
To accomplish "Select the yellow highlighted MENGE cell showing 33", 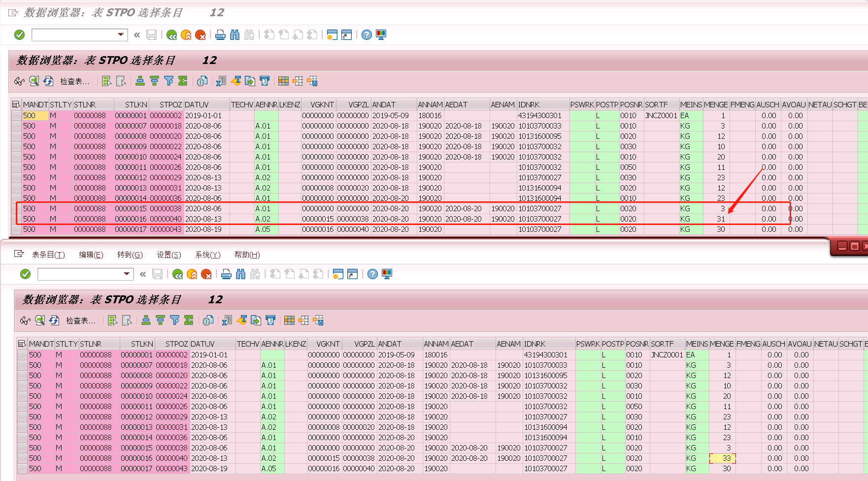I will coord(721,458).
